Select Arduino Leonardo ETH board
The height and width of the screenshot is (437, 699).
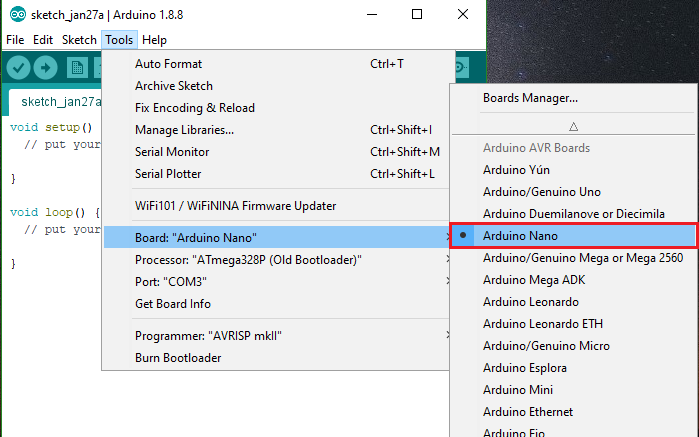tap(573, 324)
